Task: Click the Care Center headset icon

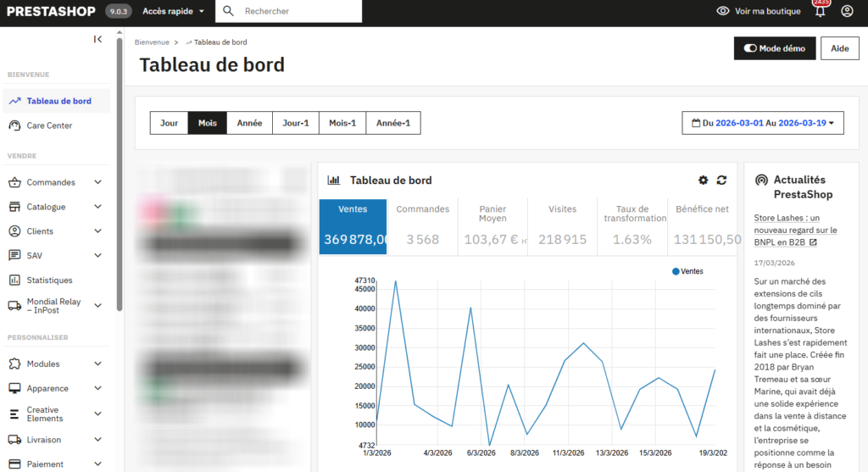Action: pyautogui.click(x=14, y=125)
